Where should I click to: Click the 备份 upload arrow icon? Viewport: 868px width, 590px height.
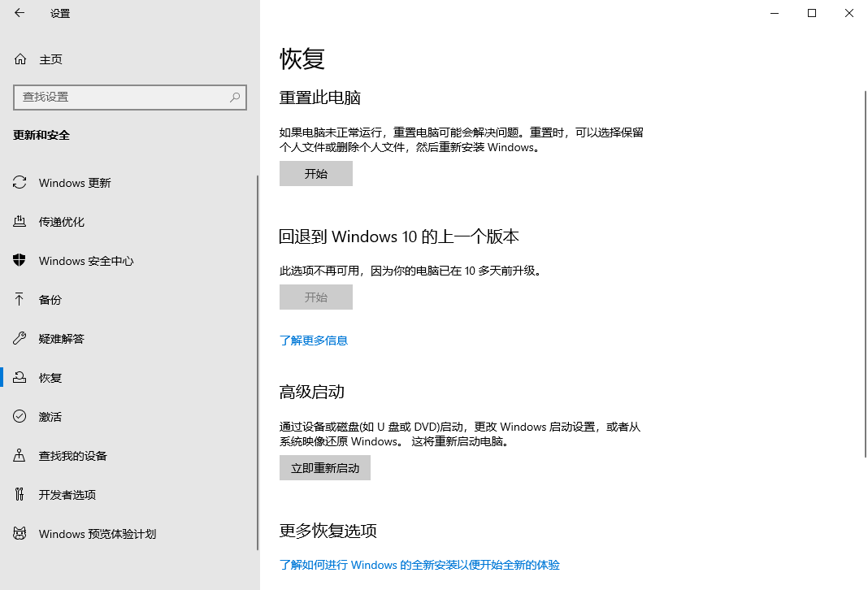pyautogui.click(x=20, y=300)
